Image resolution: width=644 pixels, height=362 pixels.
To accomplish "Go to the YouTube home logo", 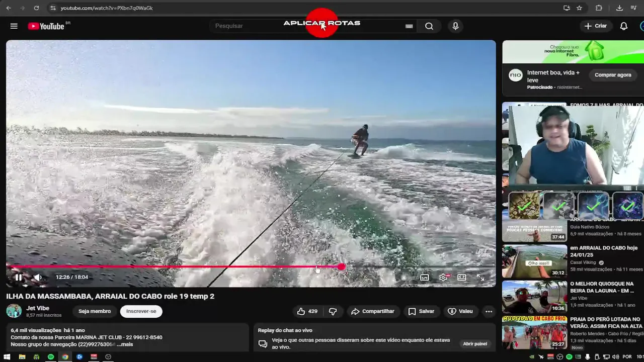I will (x=46, y=26).
